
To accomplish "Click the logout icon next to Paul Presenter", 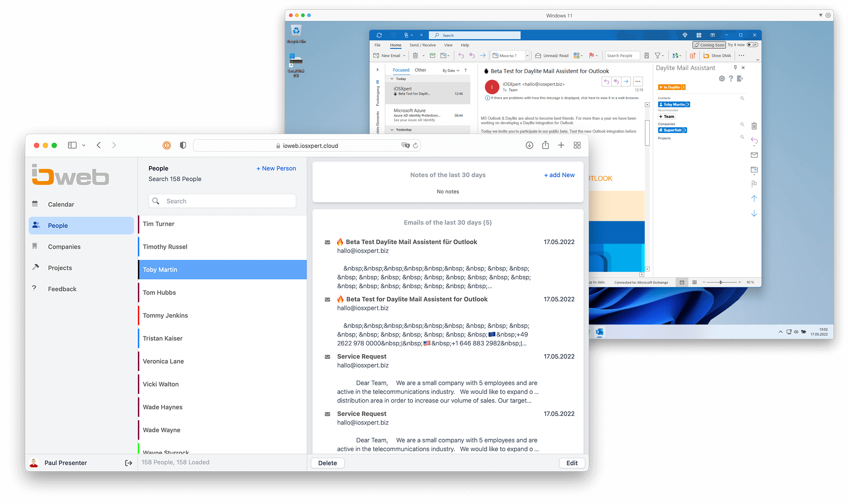I will point(129,463).
